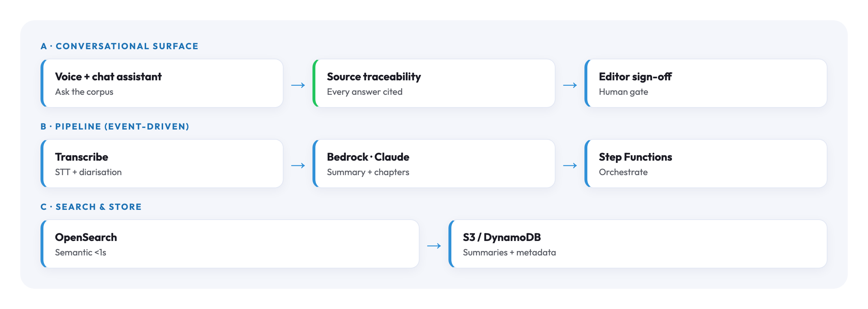Click the 'Semantic <1s' subtitle text
The width and height of the screenshot is (868, 309).
[81, 253]
